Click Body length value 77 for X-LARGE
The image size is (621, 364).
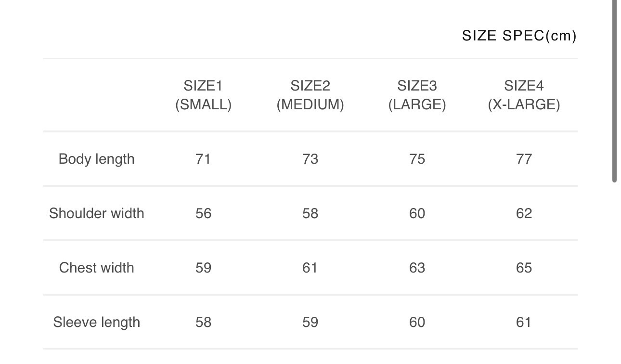click(524, 159)
